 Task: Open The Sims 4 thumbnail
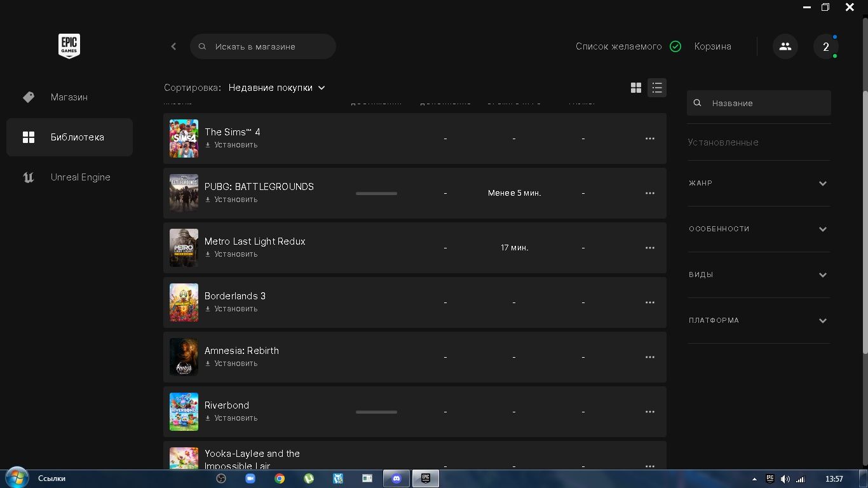(x=184, y=139)
